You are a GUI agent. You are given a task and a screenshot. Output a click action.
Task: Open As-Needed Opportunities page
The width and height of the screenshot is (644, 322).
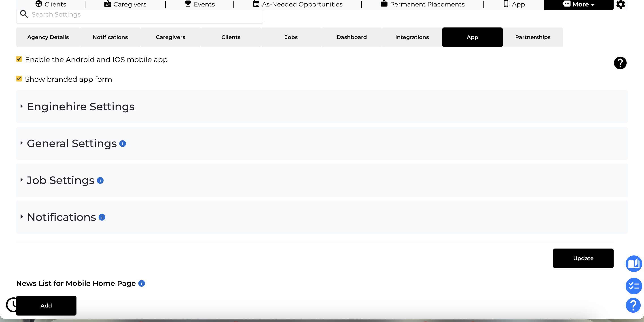[298, 4]
